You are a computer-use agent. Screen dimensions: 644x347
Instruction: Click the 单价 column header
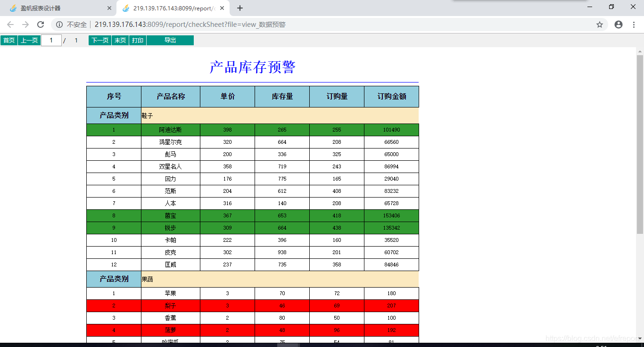click(227, 97)
